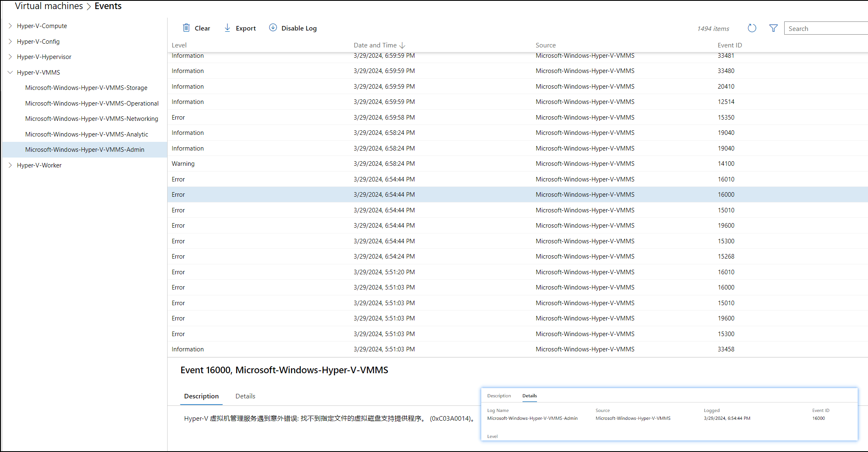The height and width of the screenshot is (452, 868).
Task: Click the 1494 items count label
Action: [713, 28]
